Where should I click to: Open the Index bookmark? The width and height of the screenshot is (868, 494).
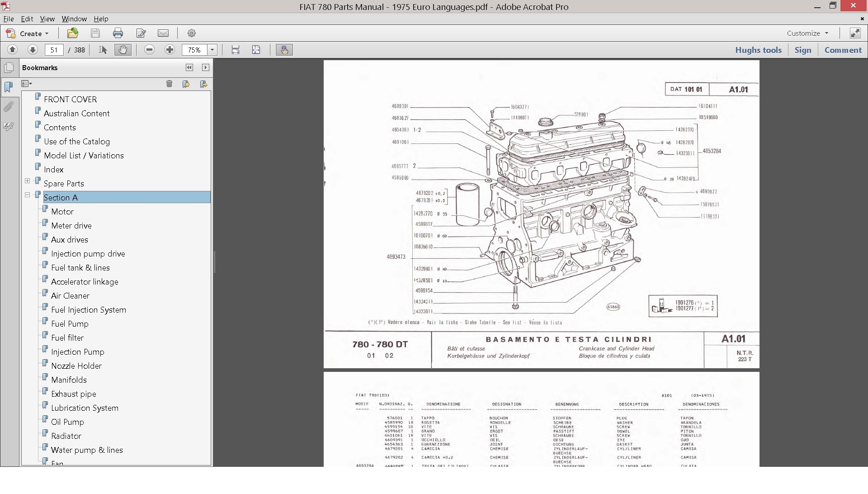coord(53,170)
